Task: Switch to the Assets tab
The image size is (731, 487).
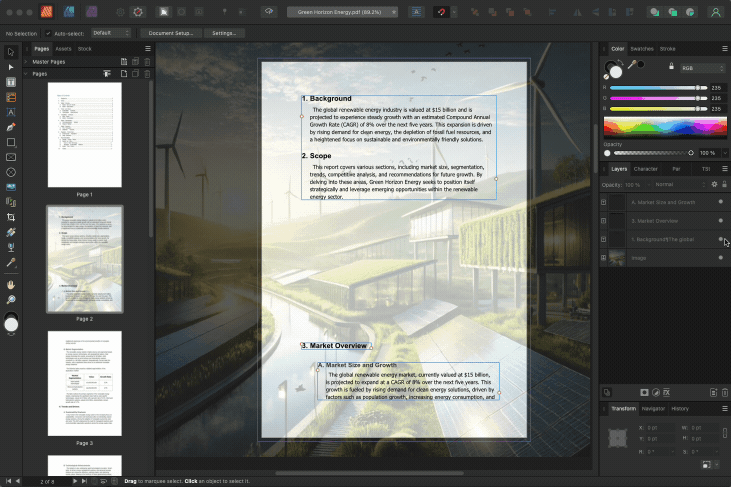Action: [63, 48]
